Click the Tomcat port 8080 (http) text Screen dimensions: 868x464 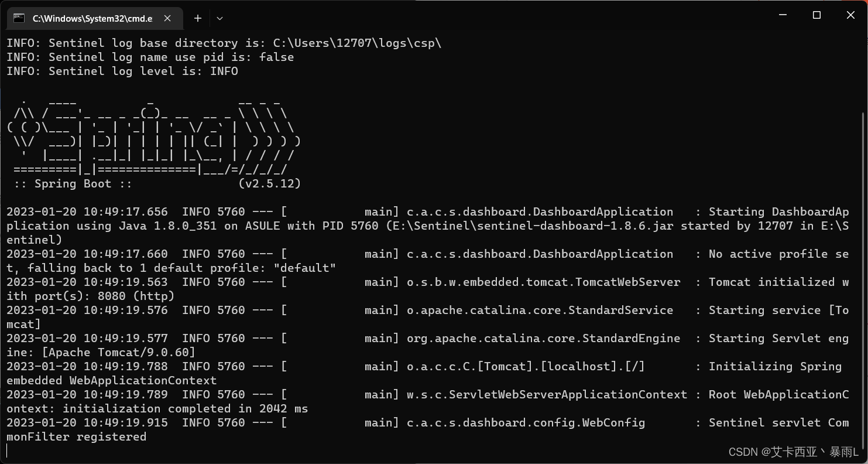tap(136, 296)
